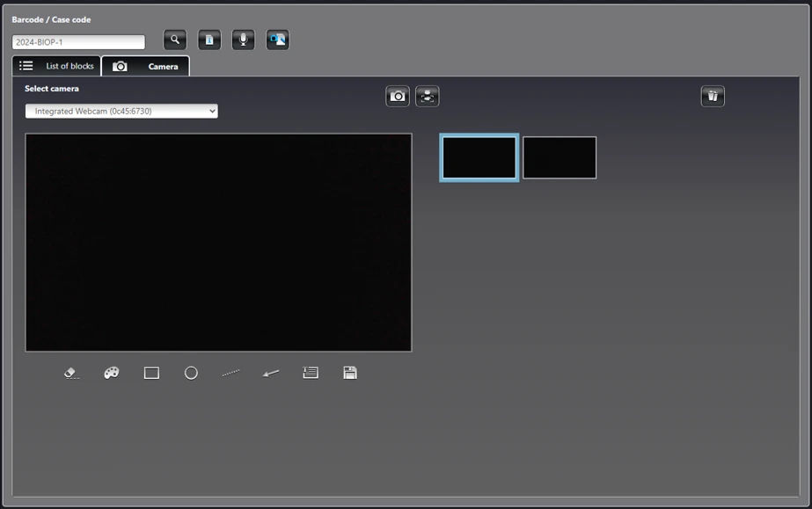Select the second captured image thumbnail
The height and width of the screenshot is (509, 812).
560,157
